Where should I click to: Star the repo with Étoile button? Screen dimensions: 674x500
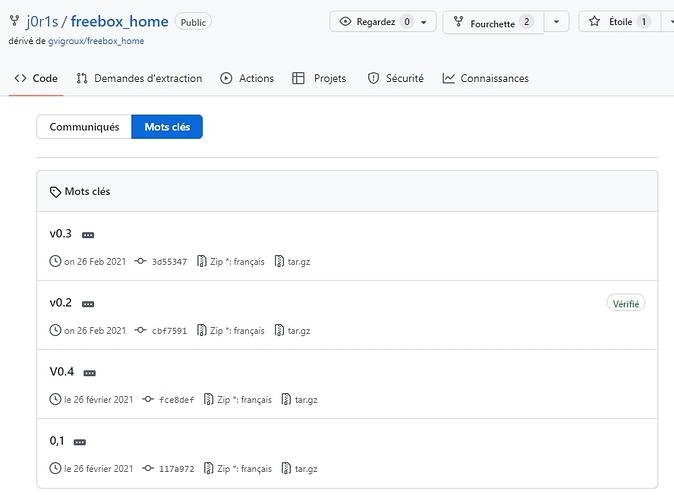(619, 21)
